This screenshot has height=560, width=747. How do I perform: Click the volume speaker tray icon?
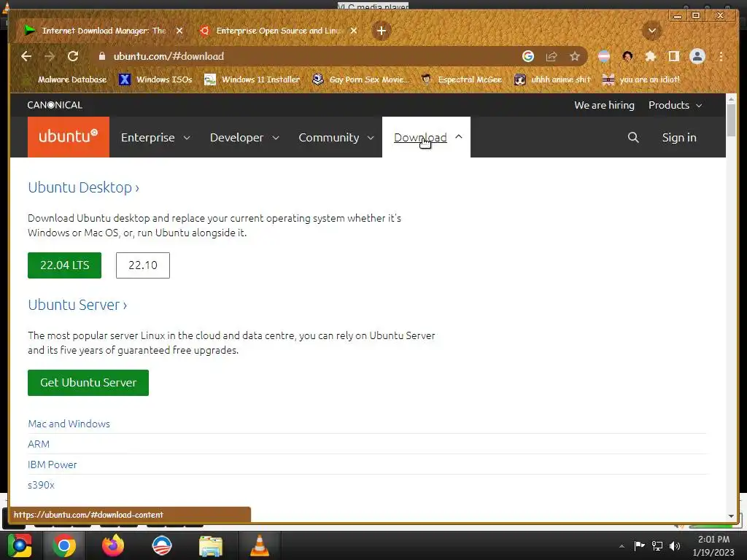(675, 545)
